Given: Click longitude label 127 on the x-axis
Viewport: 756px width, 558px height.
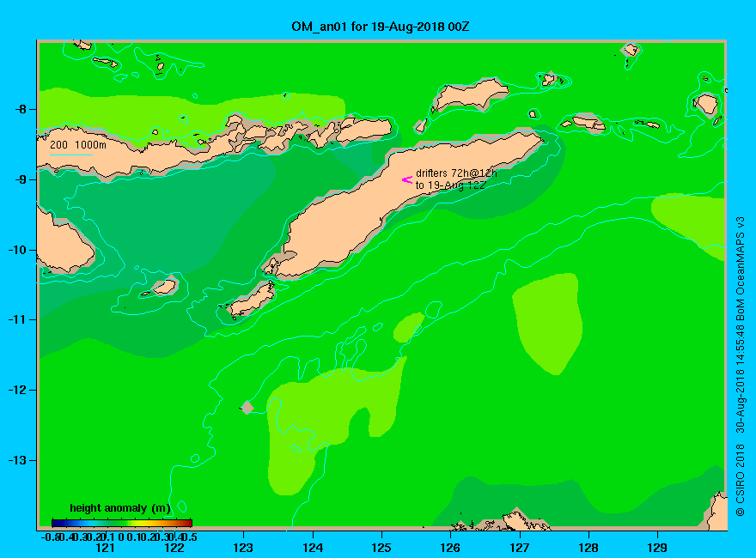Looking at the screenshot, I should tap(519, 548).
